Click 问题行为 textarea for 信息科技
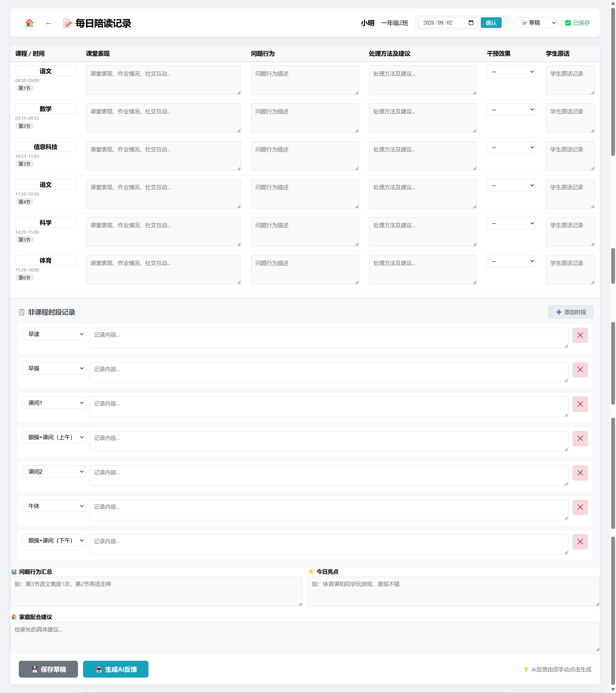Viewport: 616px width, 693px height. tap(305, 156)
